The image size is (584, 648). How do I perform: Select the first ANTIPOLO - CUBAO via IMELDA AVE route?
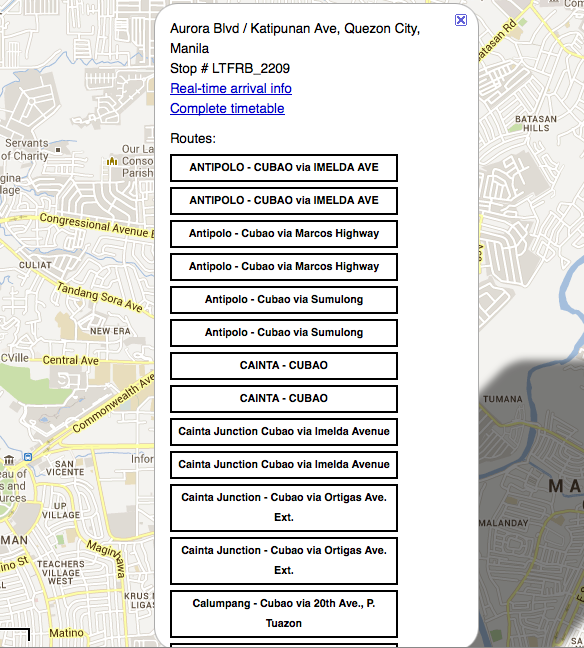(x=284, y=168)
